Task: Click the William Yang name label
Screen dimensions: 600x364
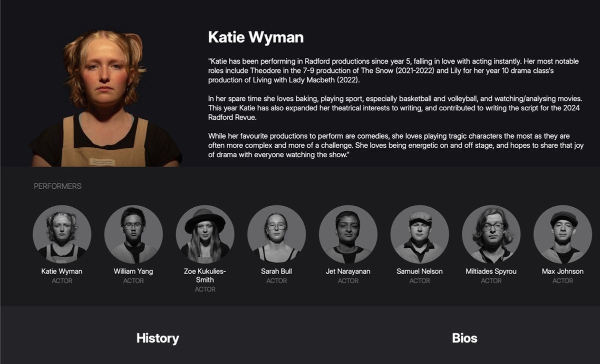Action: tap(133, 272)
